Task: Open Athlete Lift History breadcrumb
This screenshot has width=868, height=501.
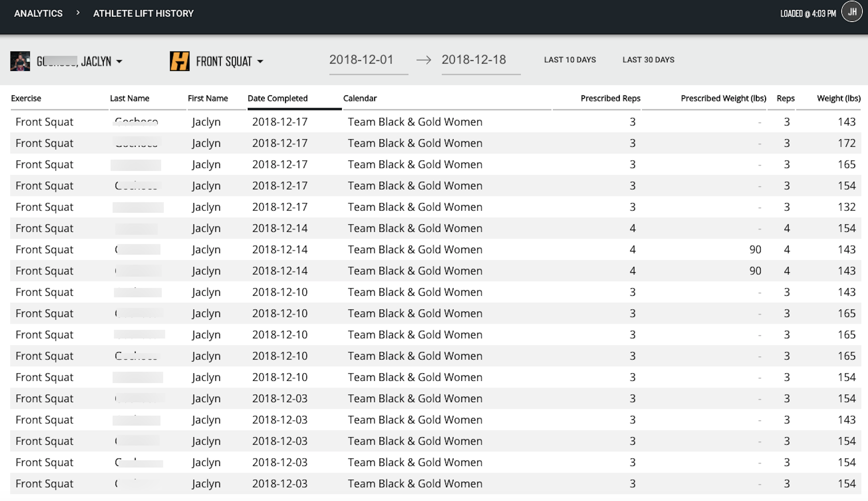Action: point(143,13)
